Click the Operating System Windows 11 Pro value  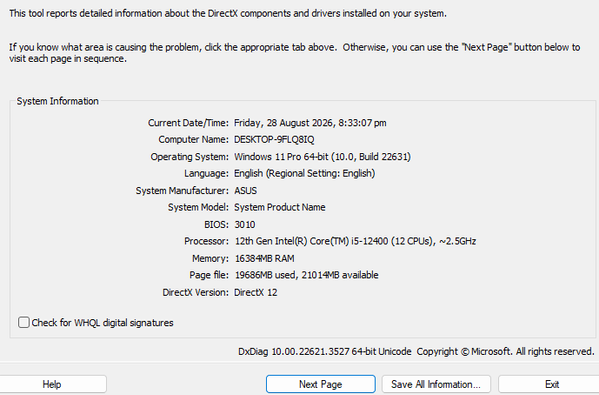(x=322, y=157)
